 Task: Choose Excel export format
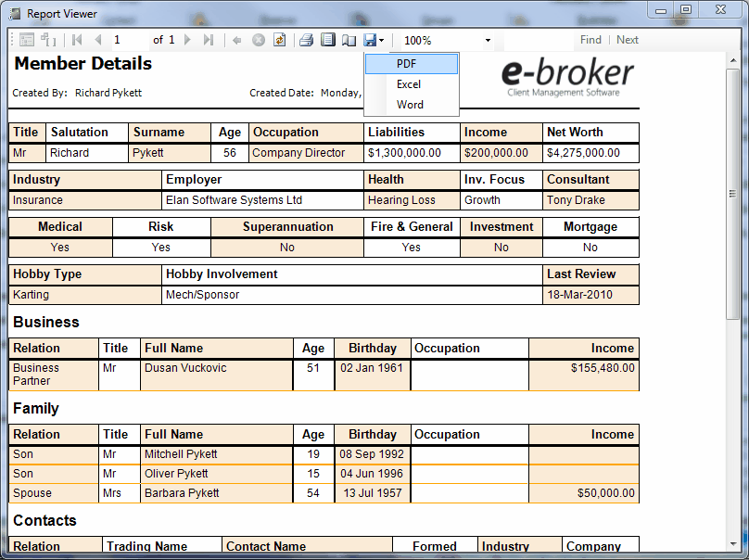(x=412, y=84)
